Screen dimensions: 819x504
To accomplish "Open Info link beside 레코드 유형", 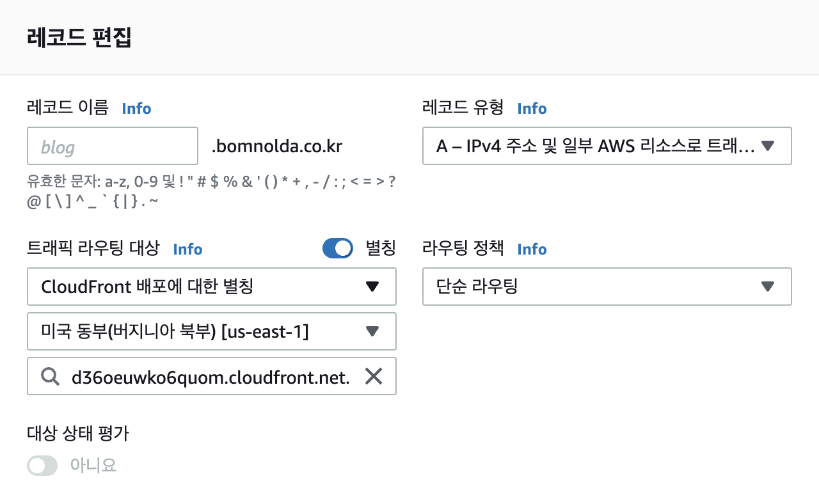I will click(532, 109).
